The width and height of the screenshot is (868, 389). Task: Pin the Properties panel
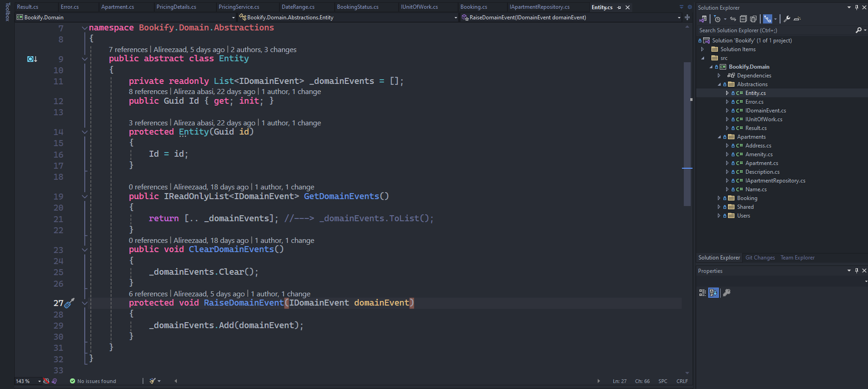pyautogui.click(x=856, y=271)
